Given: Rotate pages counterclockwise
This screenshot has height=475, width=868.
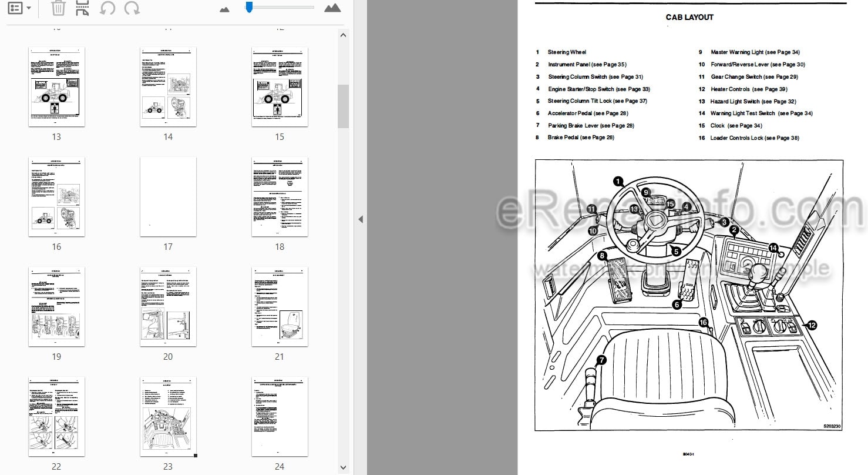Looking at the screenshot, I should pos(107,8).
